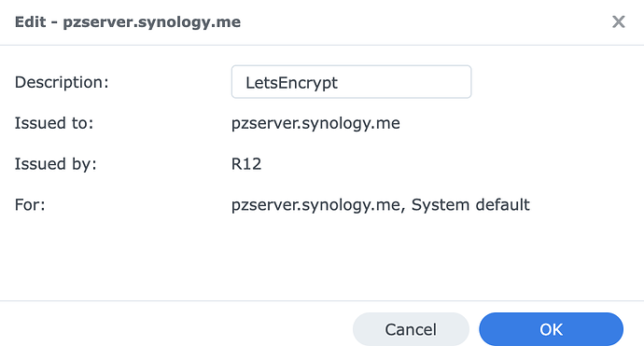
Task: Click the For label
Action: click(x=30, y=204)
